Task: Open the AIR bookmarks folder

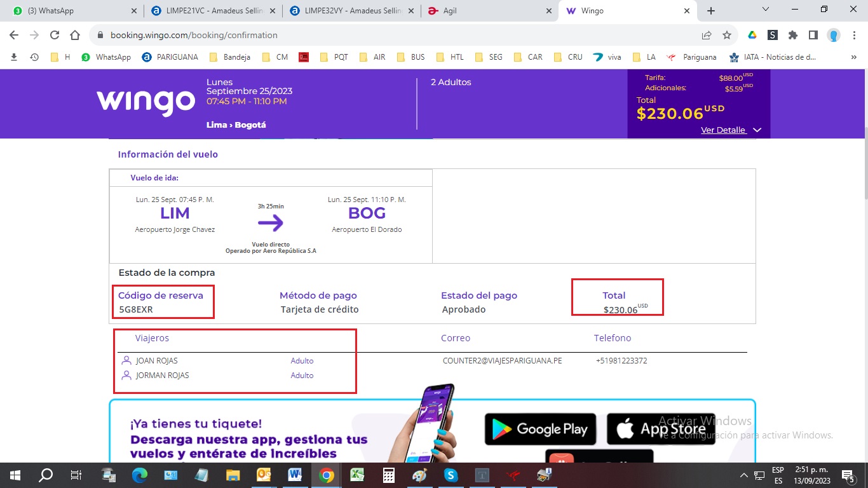Action: pos(372,57)
